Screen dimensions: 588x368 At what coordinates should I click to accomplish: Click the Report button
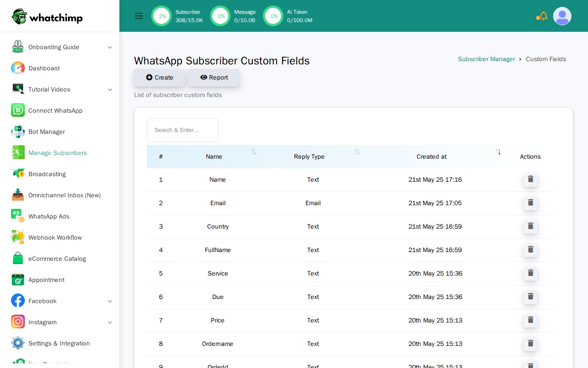coord(214,78)
